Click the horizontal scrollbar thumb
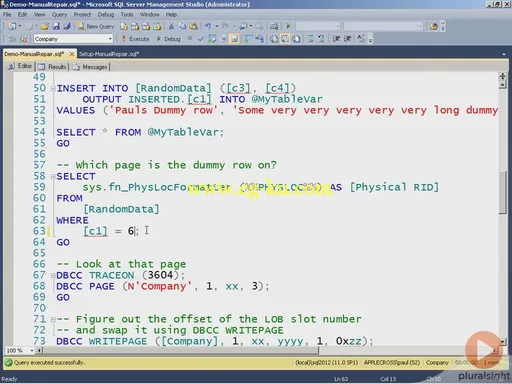The height and width of the screenshot is (384, 512). click(180, 350)
